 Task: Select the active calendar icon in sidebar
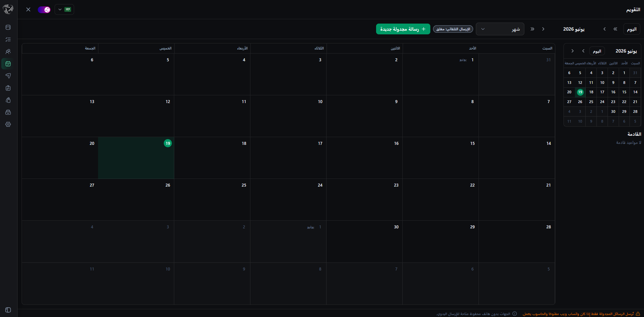point(8,64)
